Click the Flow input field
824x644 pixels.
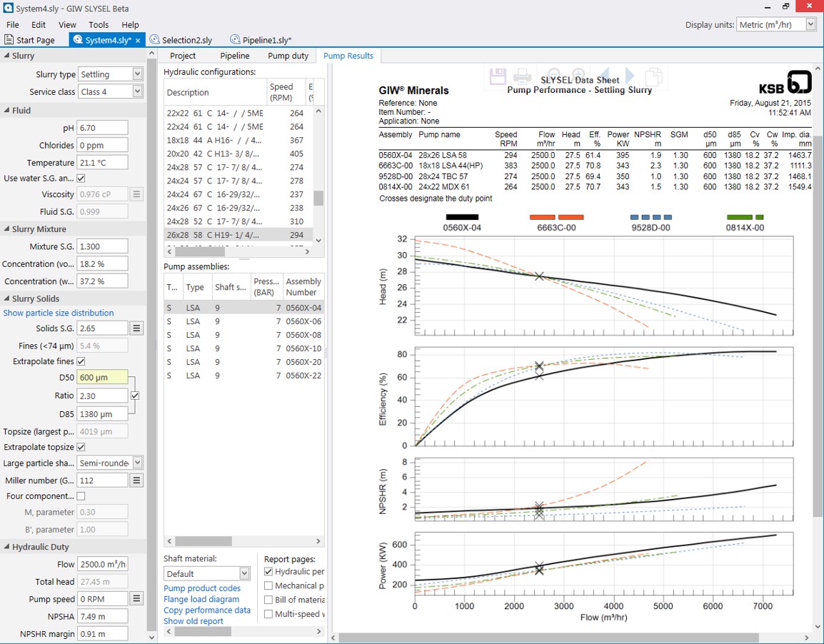(102, 564)
